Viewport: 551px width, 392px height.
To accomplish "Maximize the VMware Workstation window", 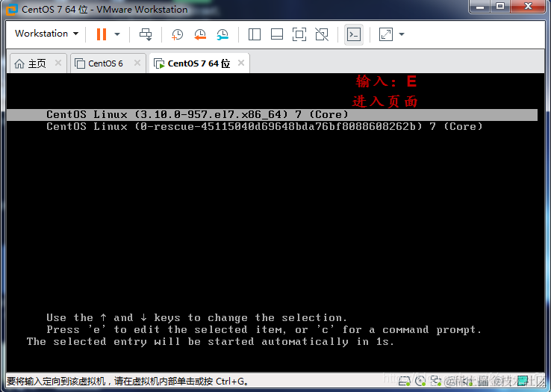I will [500, 6].
